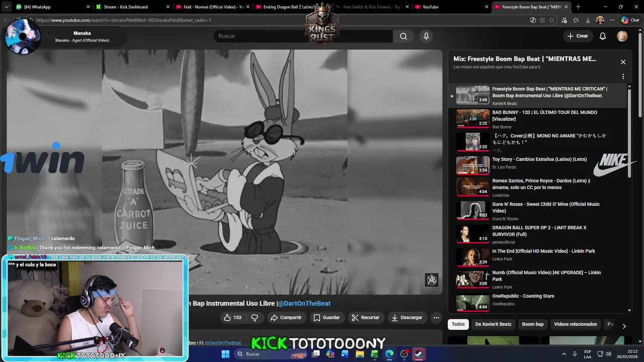Open browser settings ellipsis menu
This screenshot has width=644, height=362.
point(612,20)
